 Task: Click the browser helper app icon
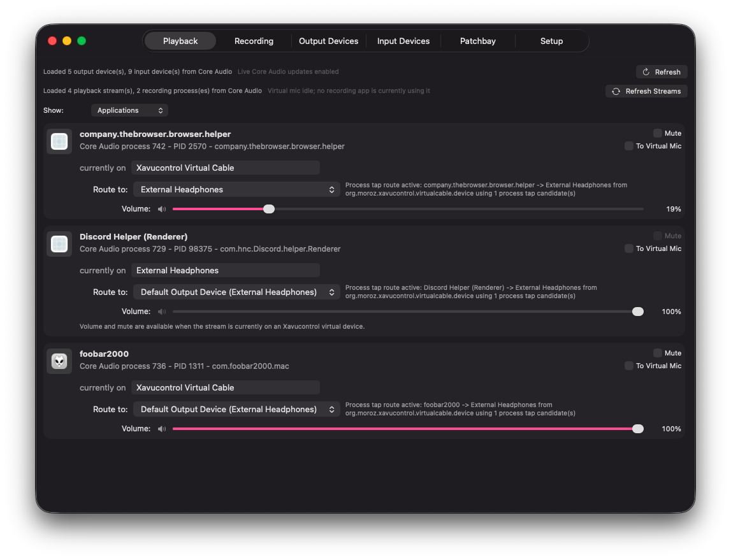pos(59,141)
